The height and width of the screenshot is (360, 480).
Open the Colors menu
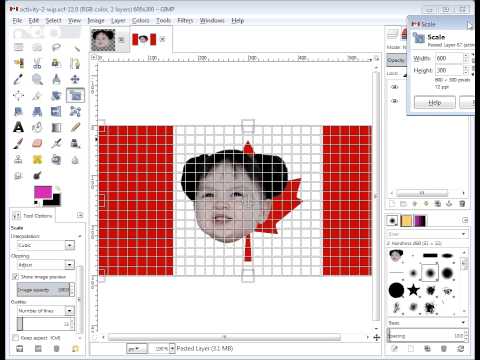coord(140,21)
